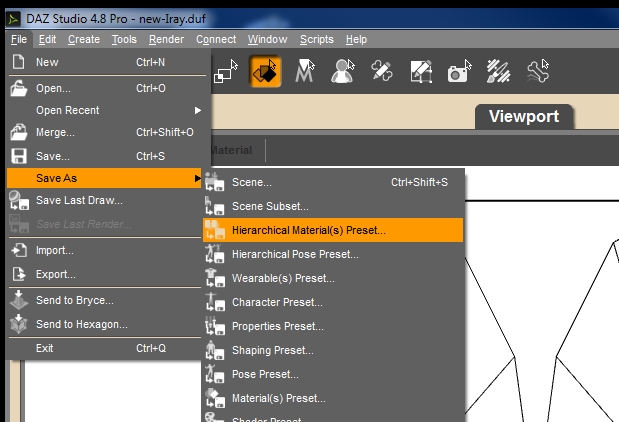Select Shaping Preset... entry
The height and width of the screenshot is (422, 619).
[x=333, y=350]
